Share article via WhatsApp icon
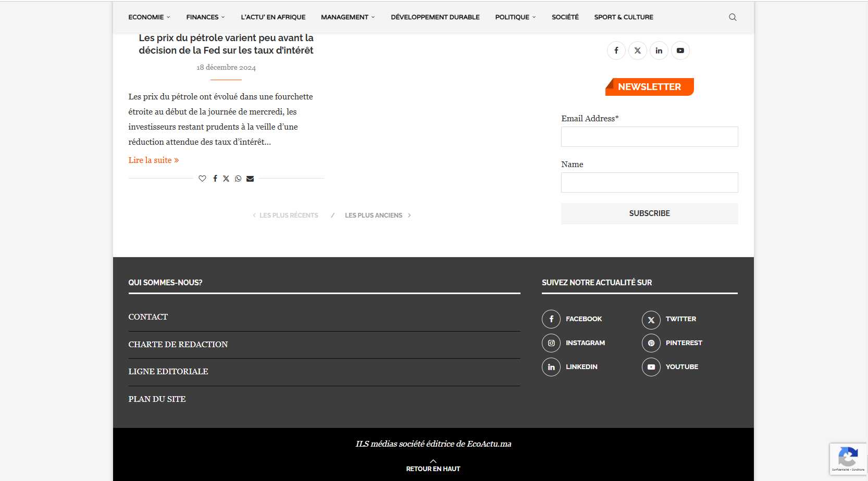This screenshot has height=481, width=868. click(x=238, y=179)
